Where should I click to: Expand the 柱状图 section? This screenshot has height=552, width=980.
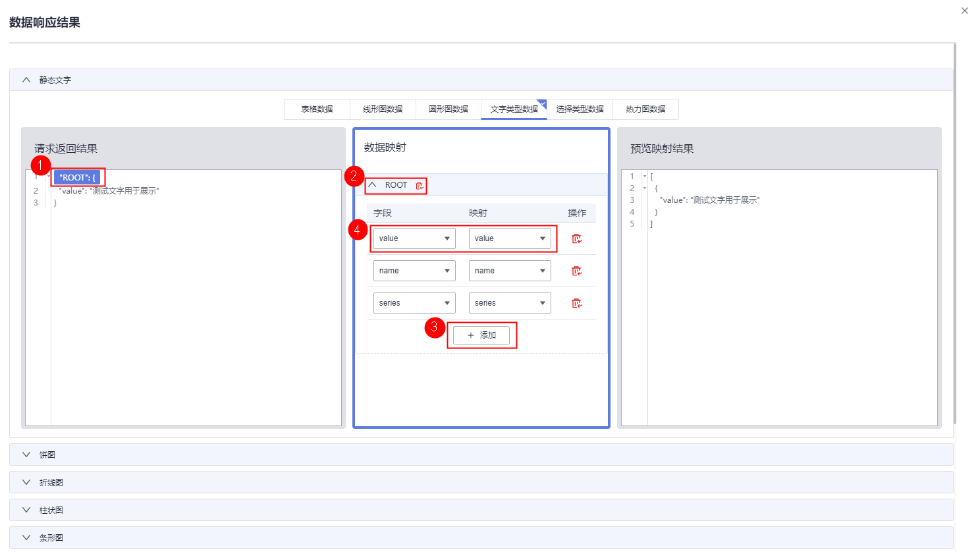pyautogui.click(x=26, y=510)
